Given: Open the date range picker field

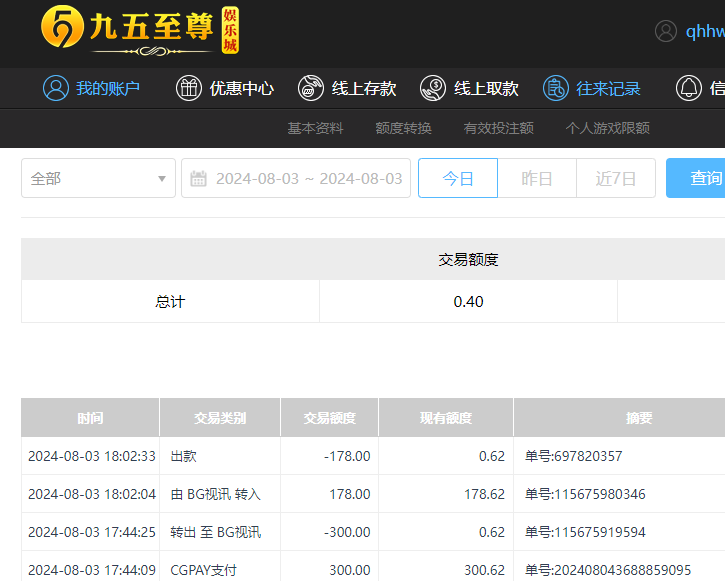Looking at the screenshot, I should click(x=308, y=179).
